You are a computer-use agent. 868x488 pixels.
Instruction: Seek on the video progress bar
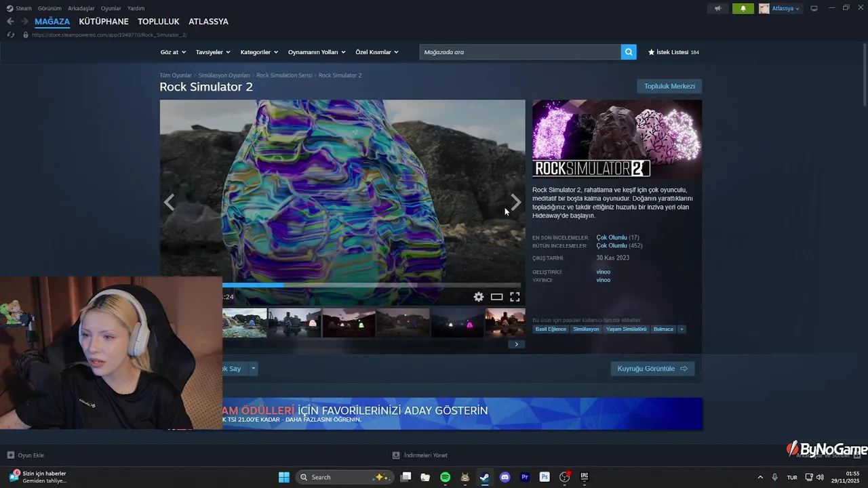(x=372, y=285)
